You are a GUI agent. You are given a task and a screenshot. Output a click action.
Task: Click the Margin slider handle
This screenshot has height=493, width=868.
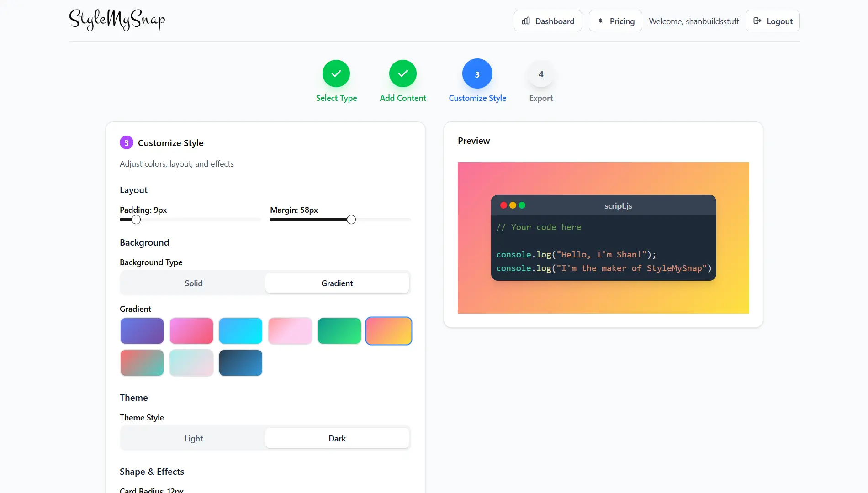pos(351,220)
